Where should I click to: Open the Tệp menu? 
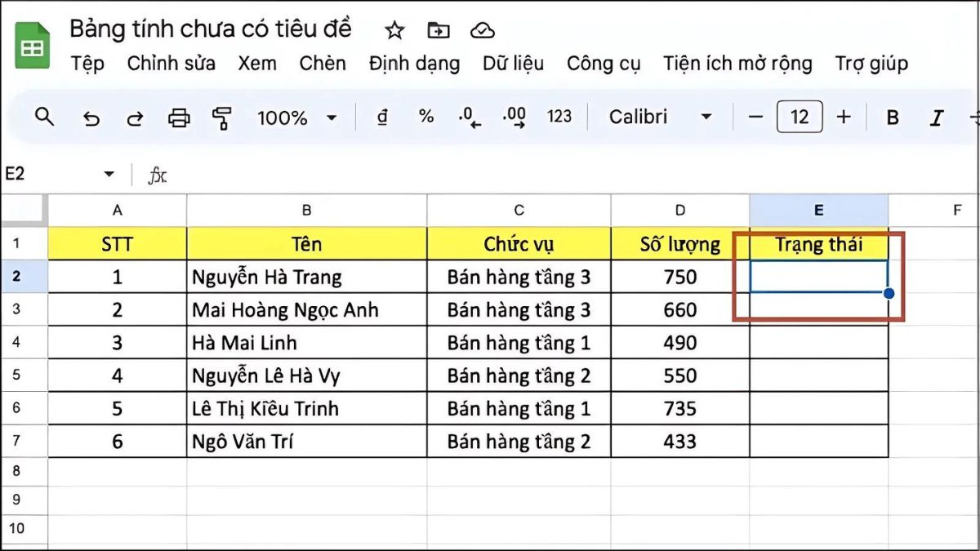click(87, 64)
